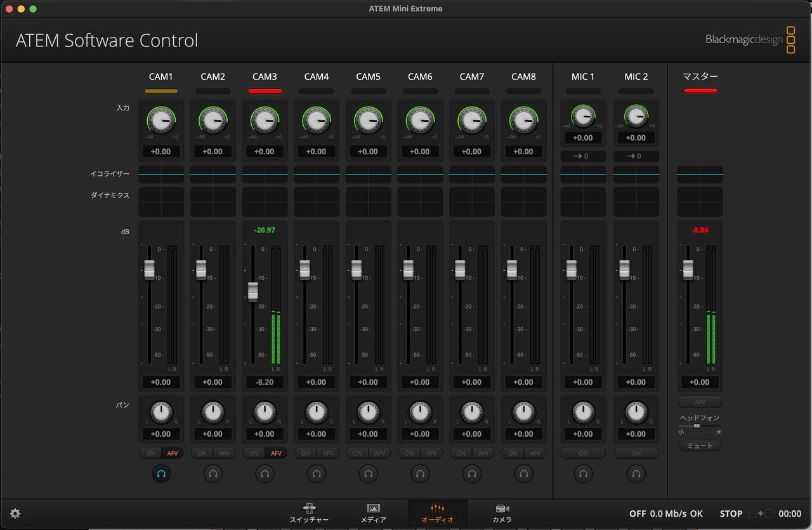Turn CAM3 audio ON
Image resolution: width=812 pixels, height=530 pixels.
coord(254,453)
